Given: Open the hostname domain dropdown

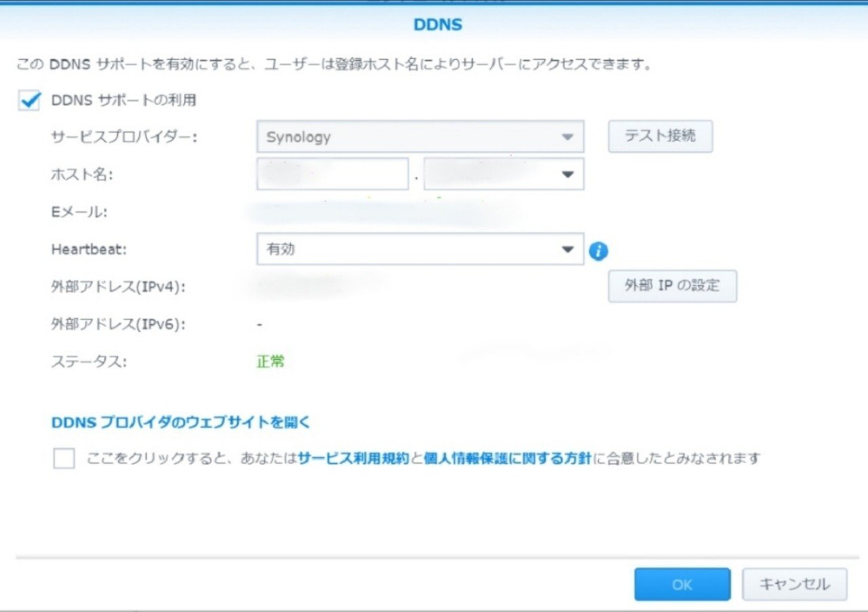Looking at the screenshot, I should pos(504,174).
